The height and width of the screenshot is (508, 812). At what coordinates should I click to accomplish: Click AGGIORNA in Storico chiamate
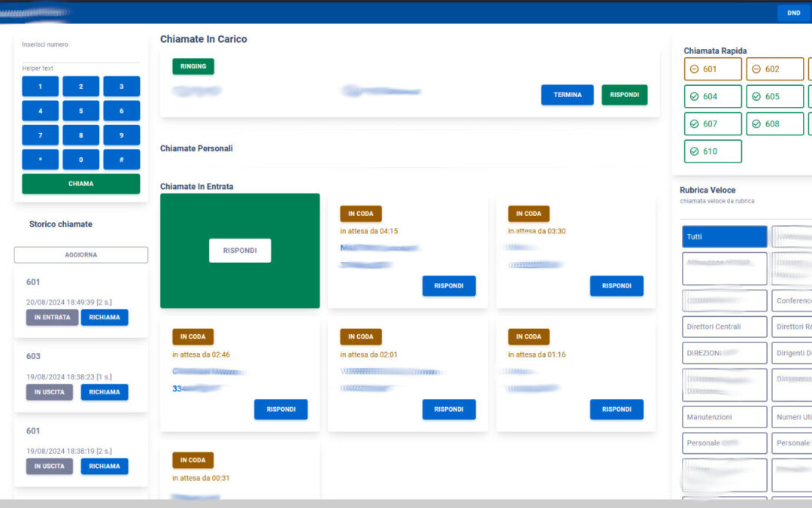[x=80, y=254]
